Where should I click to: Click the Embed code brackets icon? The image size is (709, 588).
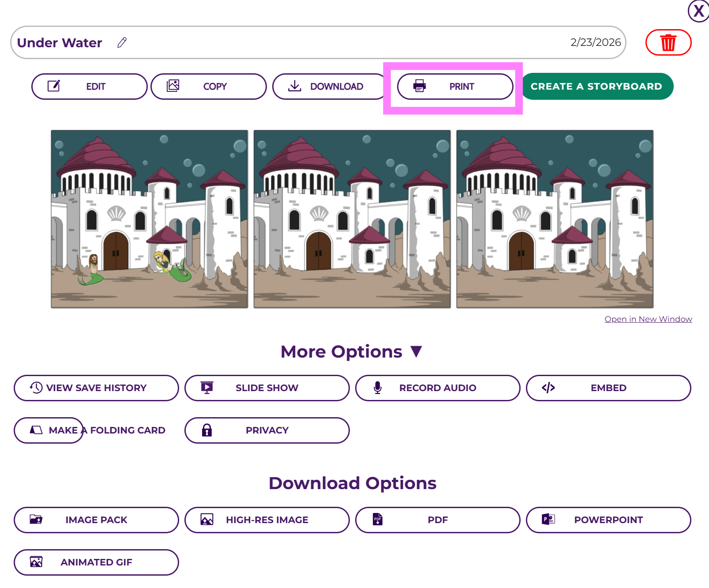(x=548, y=388)
